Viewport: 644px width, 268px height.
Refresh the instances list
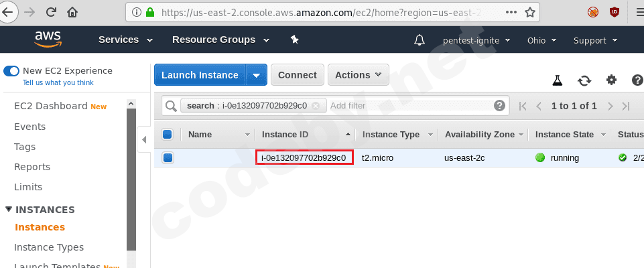[584, 80]
